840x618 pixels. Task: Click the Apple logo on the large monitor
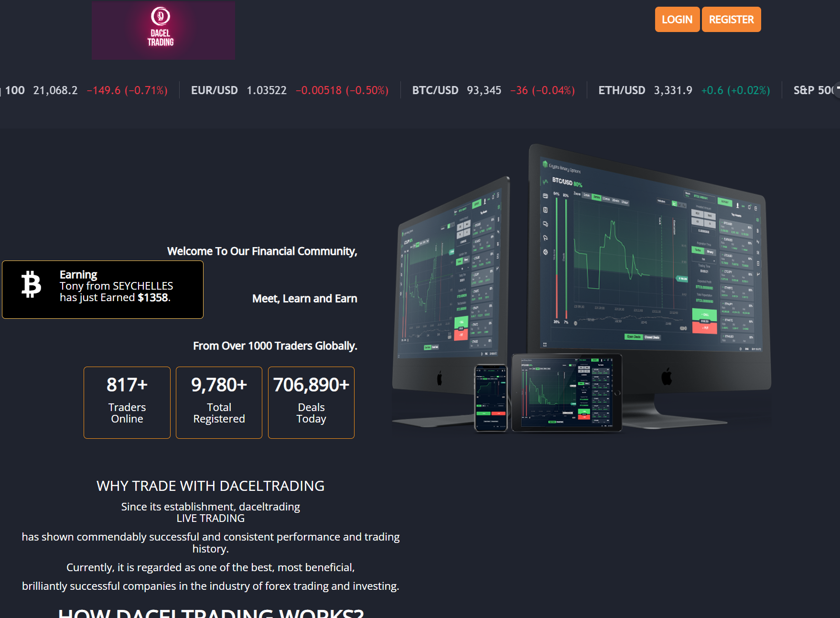tap(667, 377)
